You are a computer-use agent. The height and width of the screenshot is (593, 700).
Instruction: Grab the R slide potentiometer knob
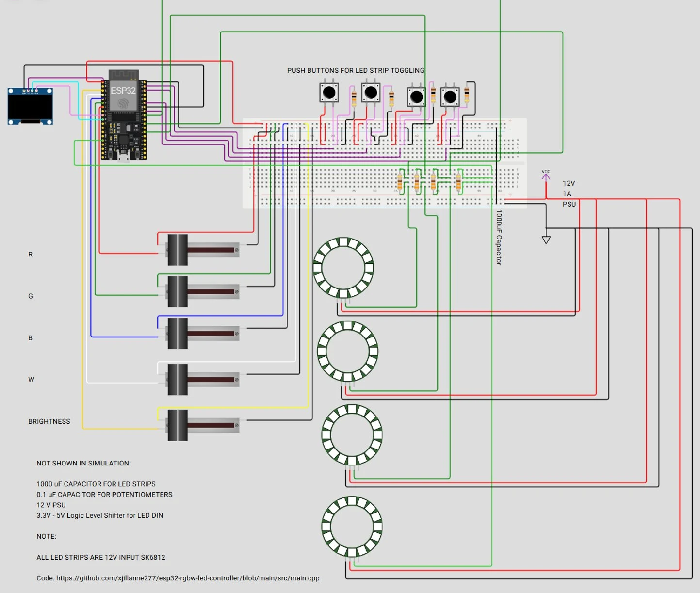point(177,250)
